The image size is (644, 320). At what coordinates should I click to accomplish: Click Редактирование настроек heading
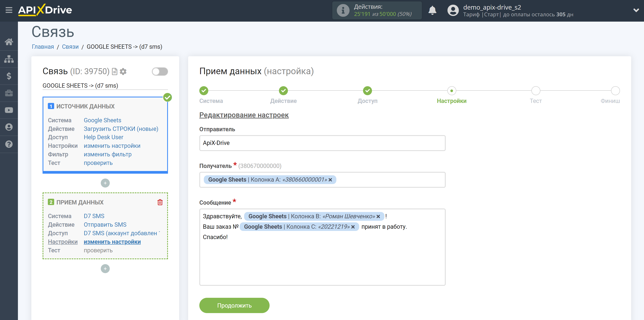[244, 115]
